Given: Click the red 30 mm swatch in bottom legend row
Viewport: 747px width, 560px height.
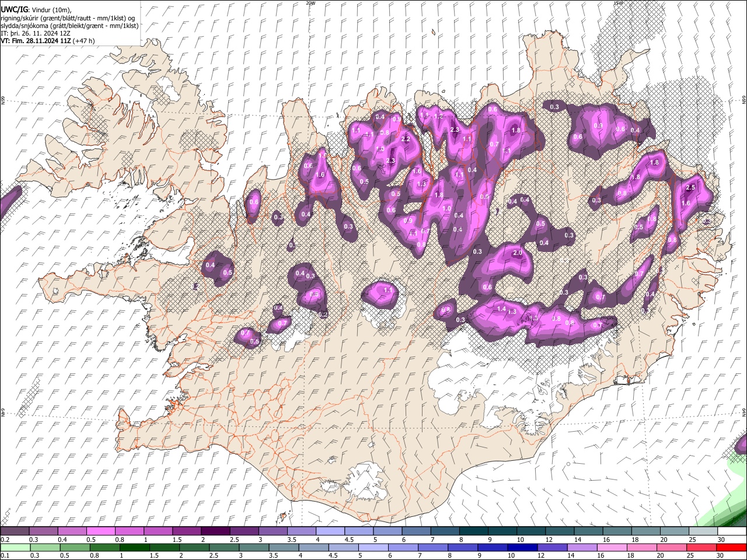Looking at the screenshot, I should pos(732,547).
